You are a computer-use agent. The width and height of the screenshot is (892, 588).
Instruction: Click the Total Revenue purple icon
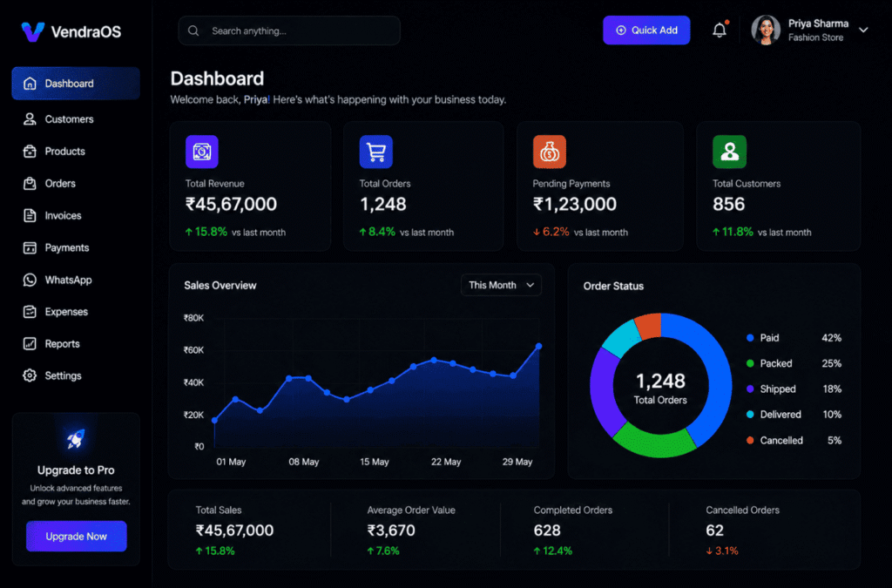point(202,152)
